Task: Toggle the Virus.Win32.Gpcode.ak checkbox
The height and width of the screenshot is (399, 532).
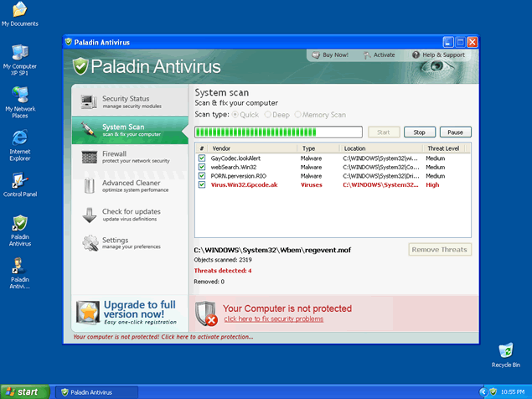Action: tap(202, 185)
